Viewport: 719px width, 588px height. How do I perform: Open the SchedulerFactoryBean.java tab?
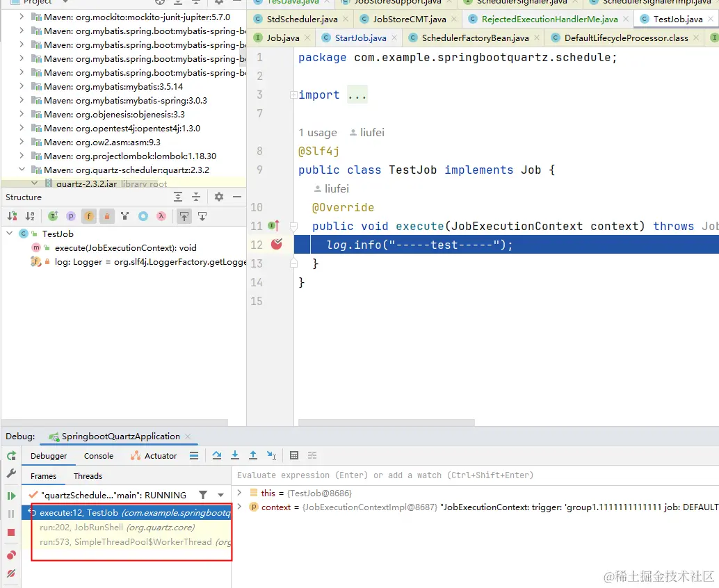tap(475, 38)
